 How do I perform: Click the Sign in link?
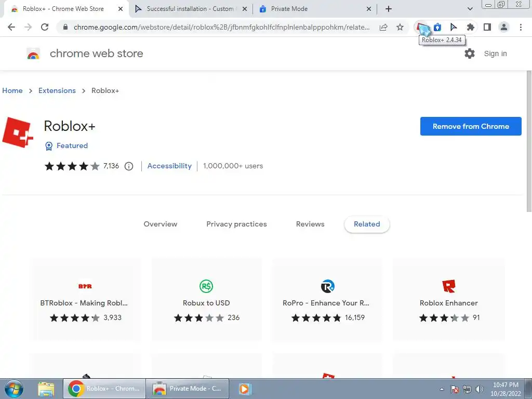495,54
